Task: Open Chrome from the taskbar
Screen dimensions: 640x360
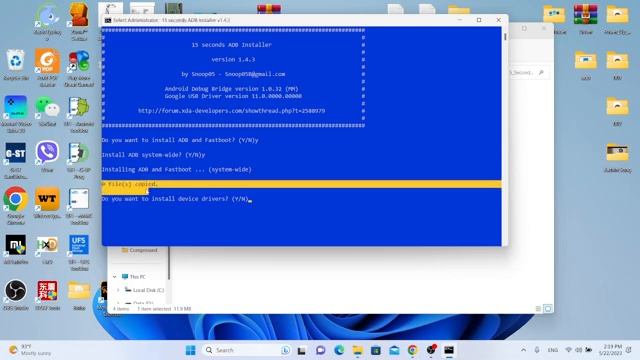Action: [x=413, y=350]
